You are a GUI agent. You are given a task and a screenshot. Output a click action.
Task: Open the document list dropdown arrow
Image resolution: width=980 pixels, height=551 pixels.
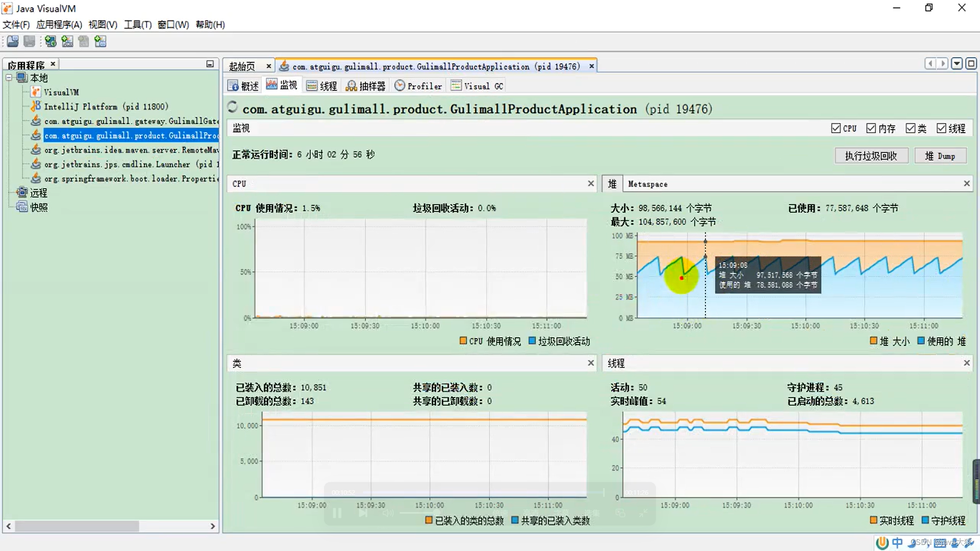[x=957, y=64]
